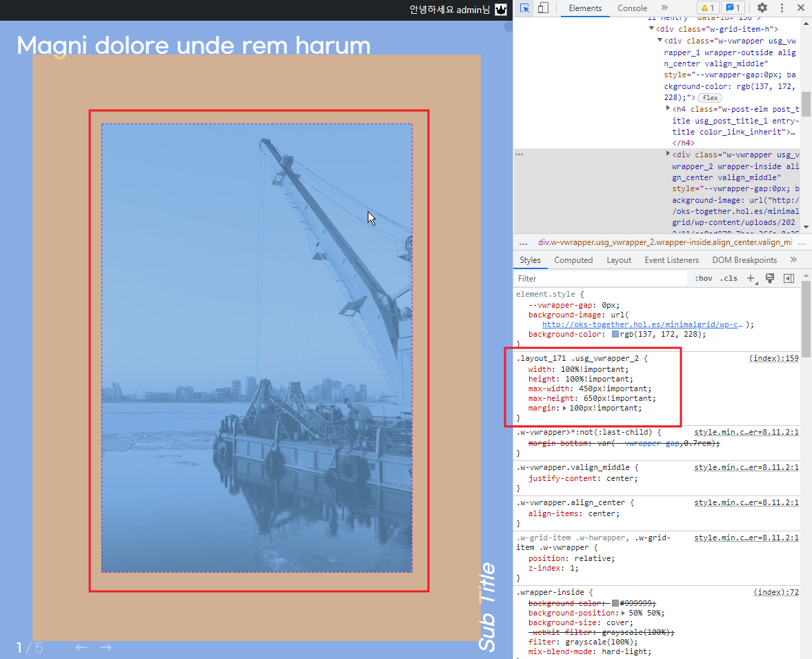Image resolution: width=812 pixels, height=659 pixels.
Task: Open the Styles tab
Action: [531, 260]
